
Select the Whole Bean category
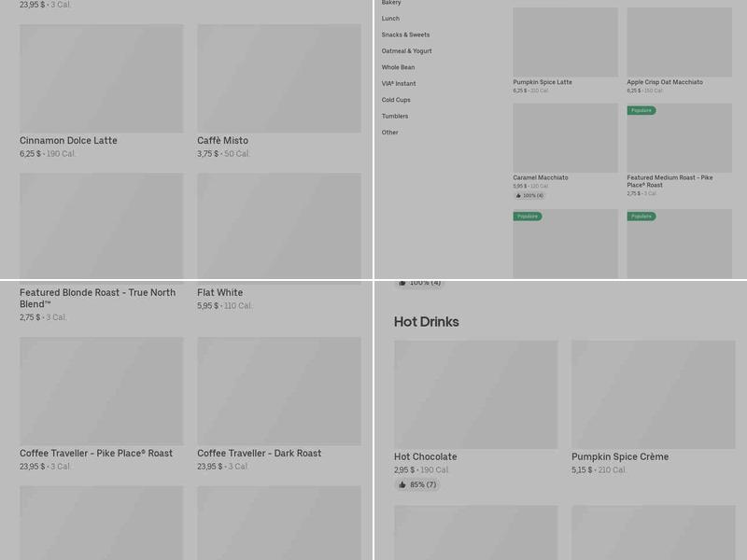pyautogui.click(x=398, y=67)
